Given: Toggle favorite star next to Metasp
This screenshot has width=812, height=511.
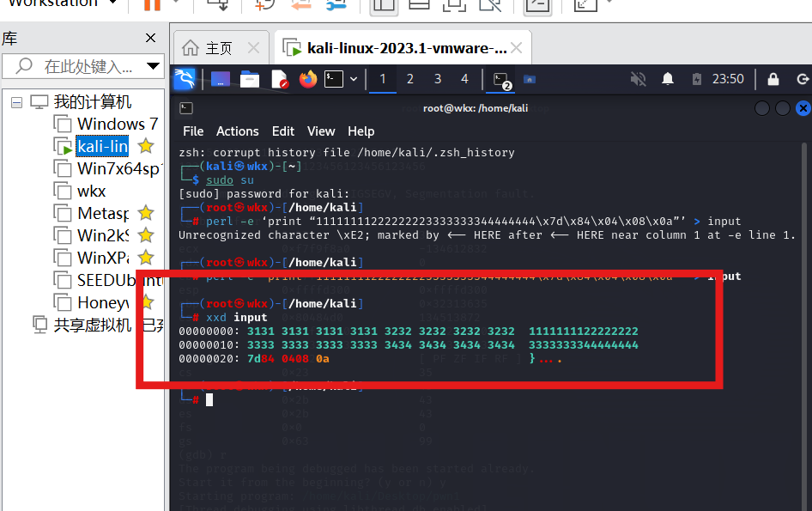Looking at the screenshot, I should pyautogui.click(x=146, y=213).
